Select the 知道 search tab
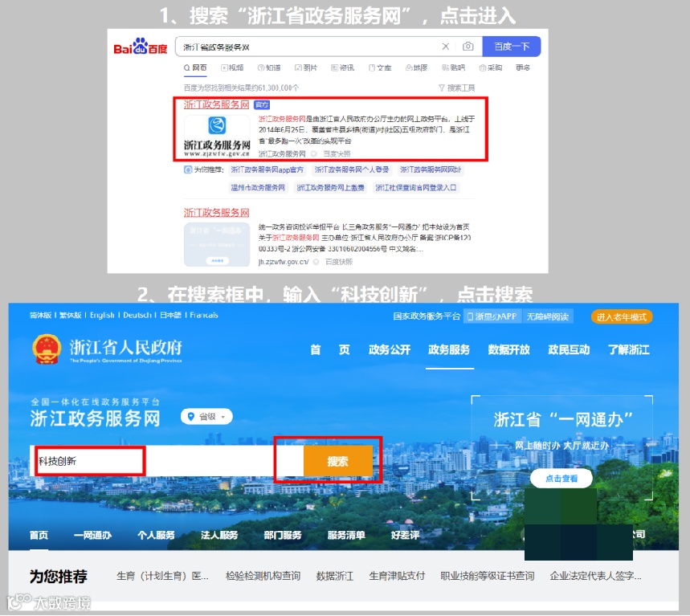 tap(269, 67)
